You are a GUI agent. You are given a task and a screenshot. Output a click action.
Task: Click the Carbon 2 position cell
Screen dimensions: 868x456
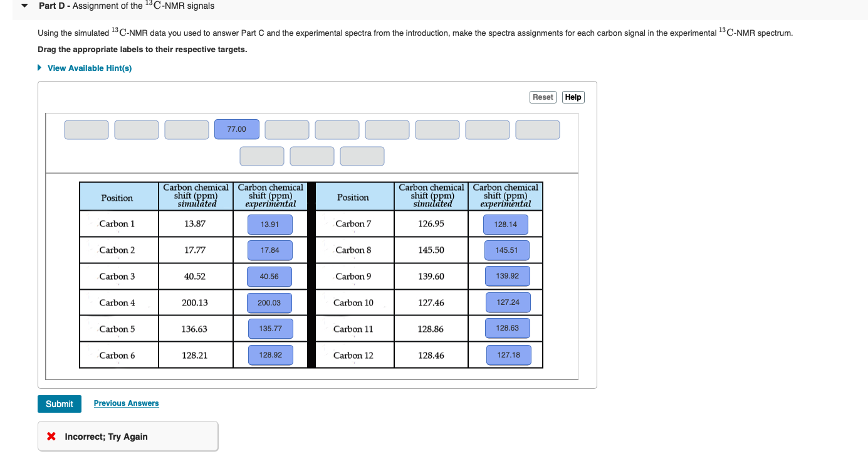pos(119,250)
